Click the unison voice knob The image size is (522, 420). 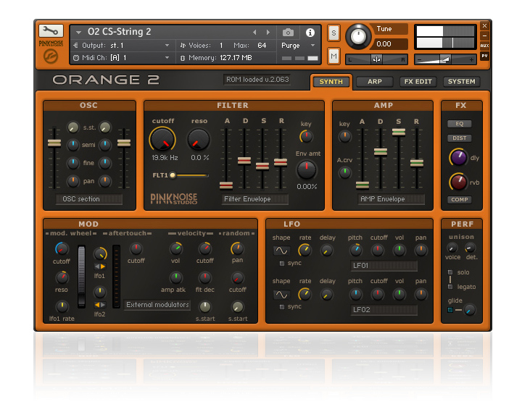click(452, 248)
